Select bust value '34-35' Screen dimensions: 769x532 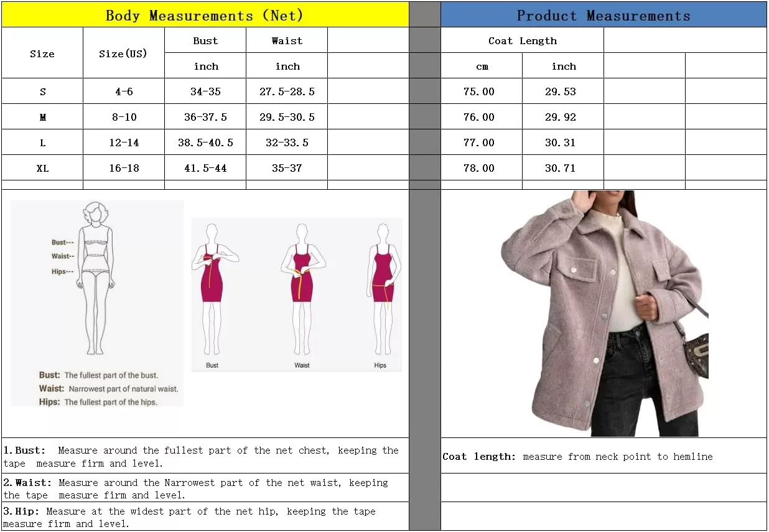coord(205,91)
